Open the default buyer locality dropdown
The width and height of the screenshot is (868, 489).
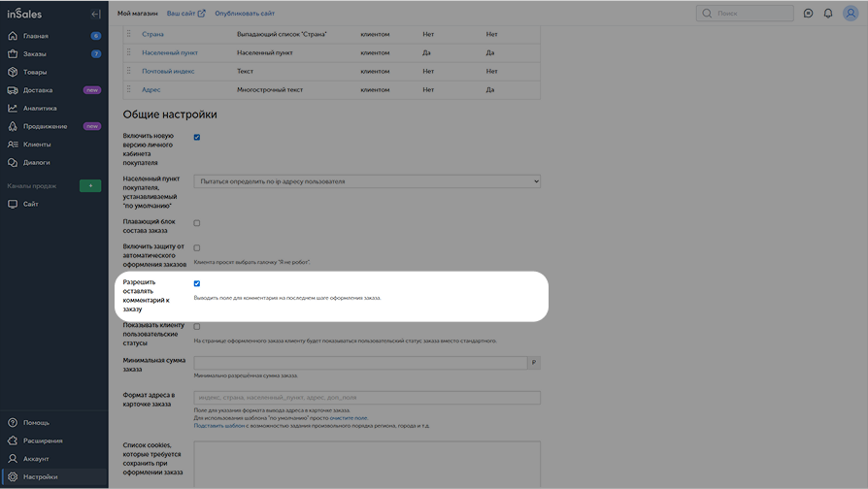click(367, 181)
